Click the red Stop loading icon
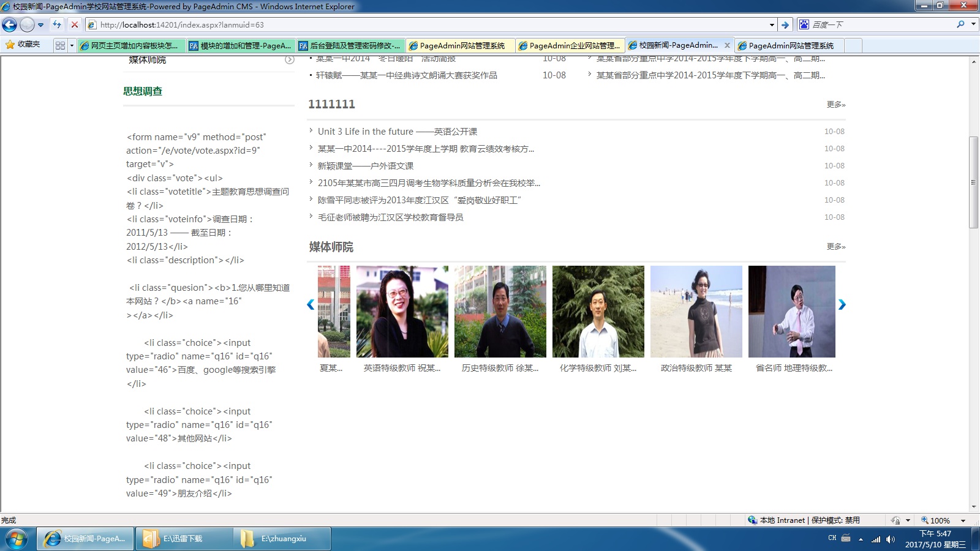The image size is (980, 551). (75, 24)
